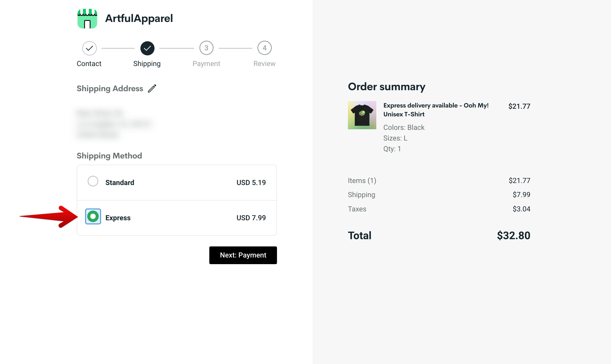
Task: Click the Ooh My! T-Shirt product thumbnail
Action: pyautogui.click(x=362, y=115)
